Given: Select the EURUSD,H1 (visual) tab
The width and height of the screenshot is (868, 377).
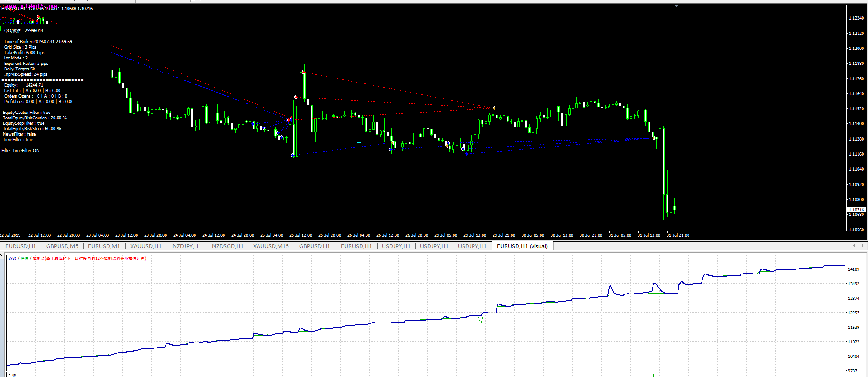Looking at the screenshot, I should click(x=522, y=246).
